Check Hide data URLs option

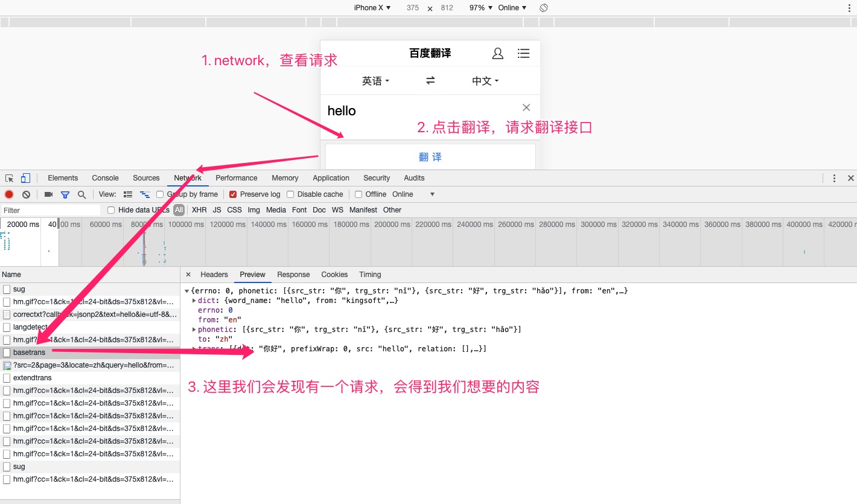[x=111, y=210]
